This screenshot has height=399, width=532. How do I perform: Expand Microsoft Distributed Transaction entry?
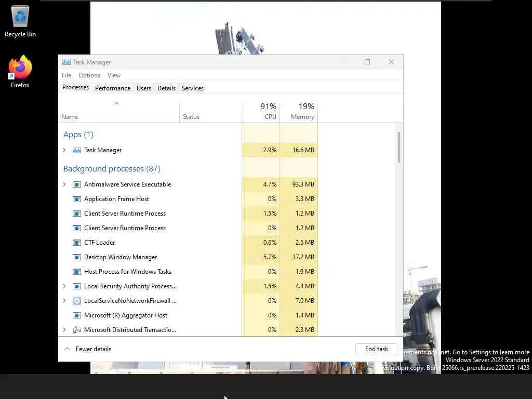(x=64, y=330)
